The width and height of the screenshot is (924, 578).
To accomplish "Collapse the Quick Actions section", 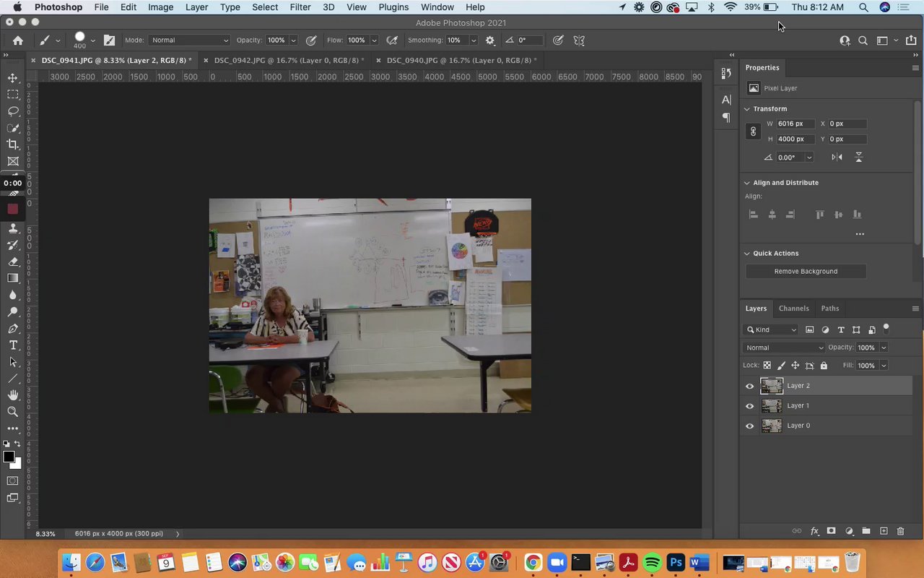I will (x=747, y=254).
